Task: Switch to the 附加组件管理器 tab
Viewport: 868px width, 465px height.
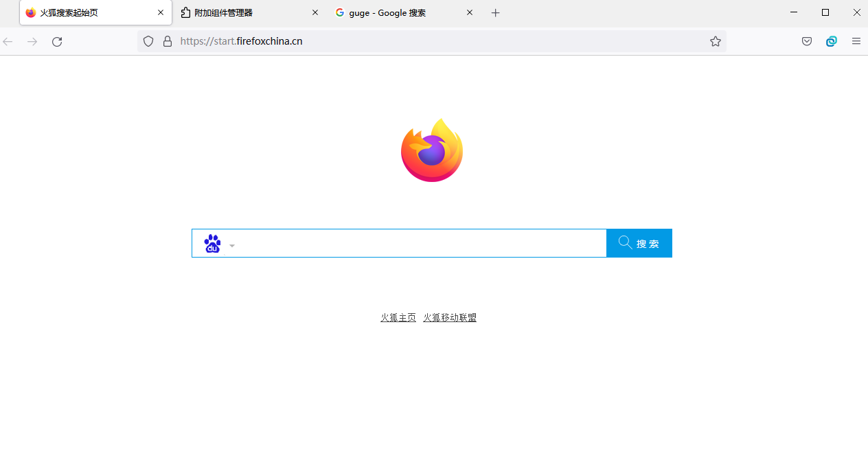Action: click(249, 12)
